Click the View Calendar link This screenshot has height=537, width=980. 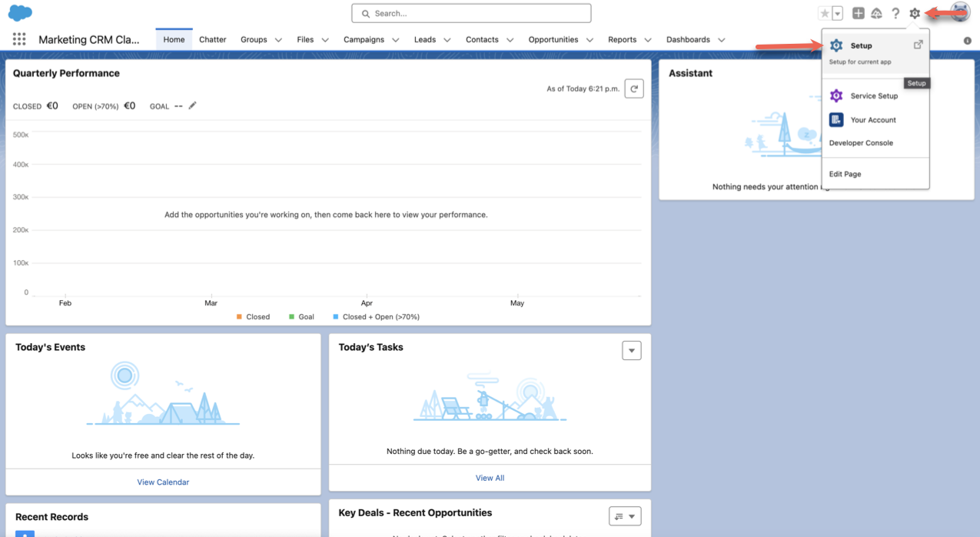[163, 482]
